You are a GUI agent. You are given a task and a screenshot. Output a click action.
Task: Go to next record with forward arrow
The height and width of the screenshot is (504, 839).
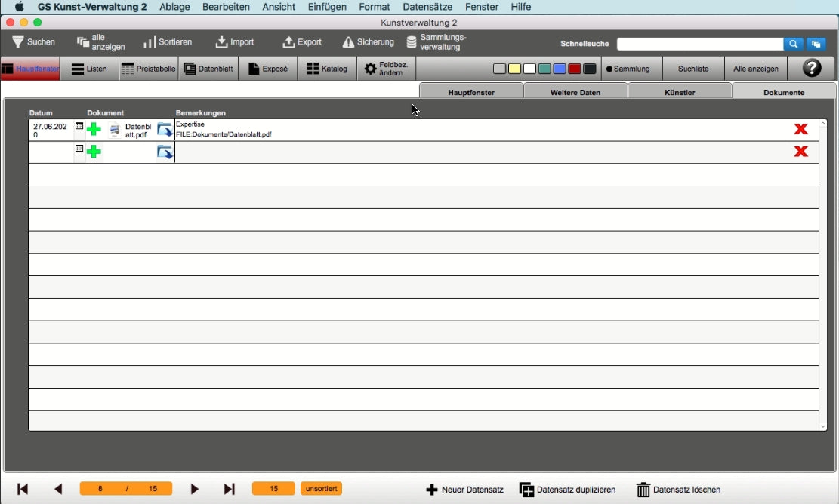point(194,489)
